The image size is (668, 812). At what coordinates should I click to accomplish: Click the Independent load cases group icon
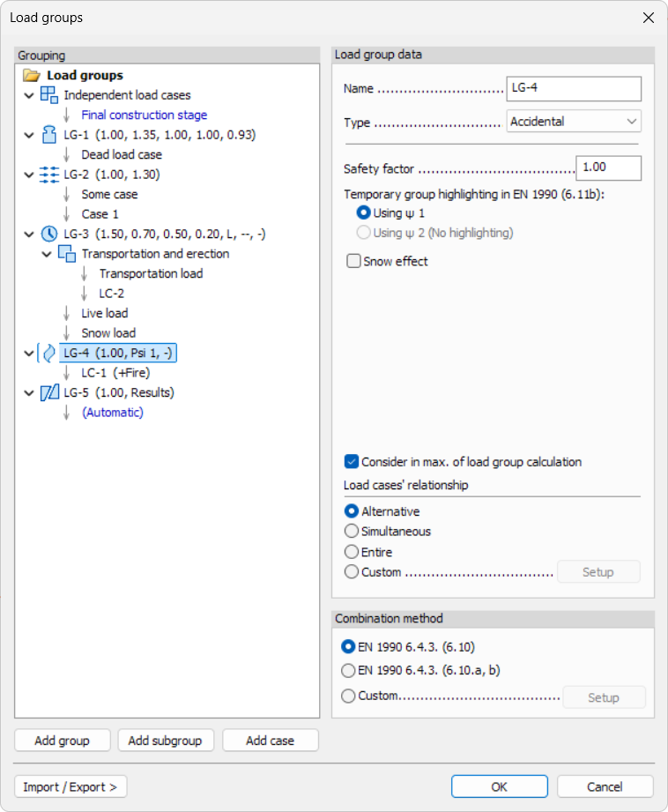(49, 95)
